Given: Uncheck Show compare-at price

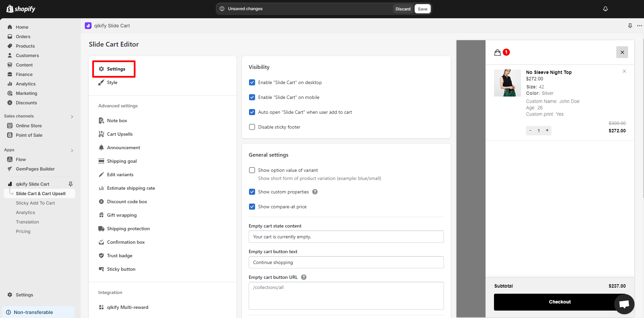Looking at the screenshot, I should (x=252, y=206).
